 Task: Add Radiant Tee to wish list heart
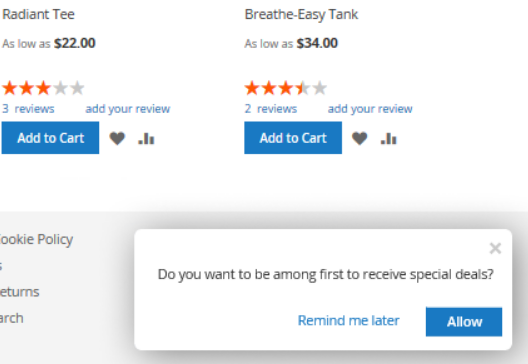tap(117, 138)
